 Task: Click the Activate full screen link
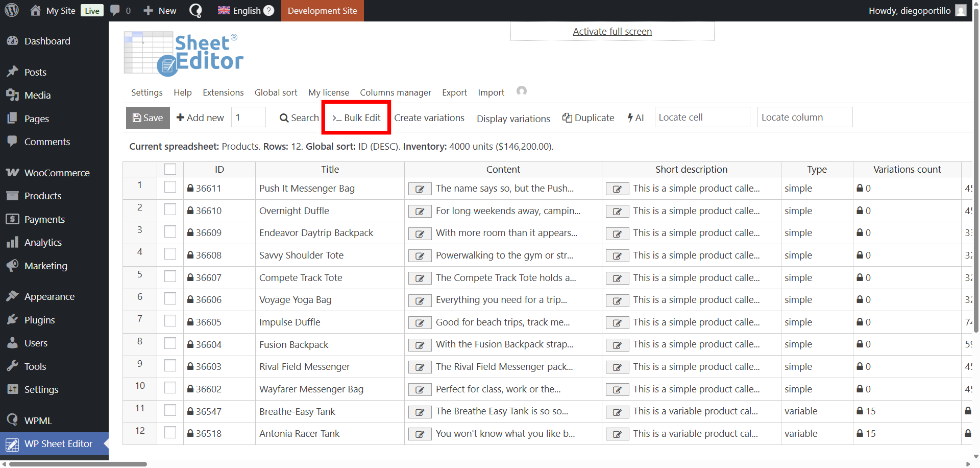(612, 32)
